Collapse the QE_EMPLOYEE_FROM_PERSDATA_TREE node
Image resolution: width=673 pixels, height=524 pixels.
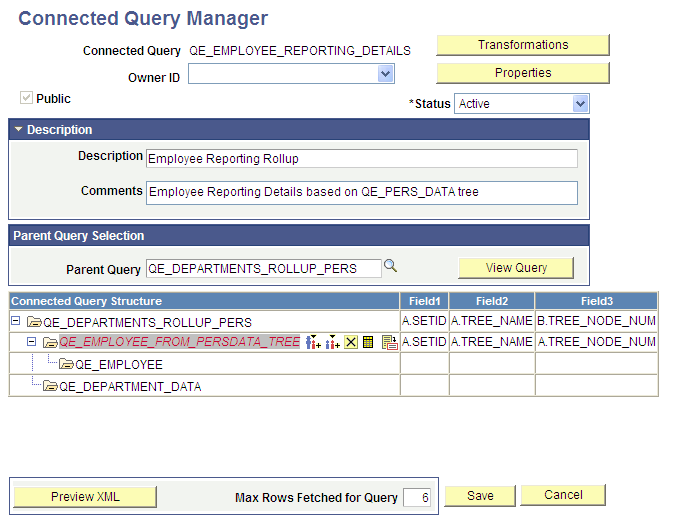click(x=31, y=342)
